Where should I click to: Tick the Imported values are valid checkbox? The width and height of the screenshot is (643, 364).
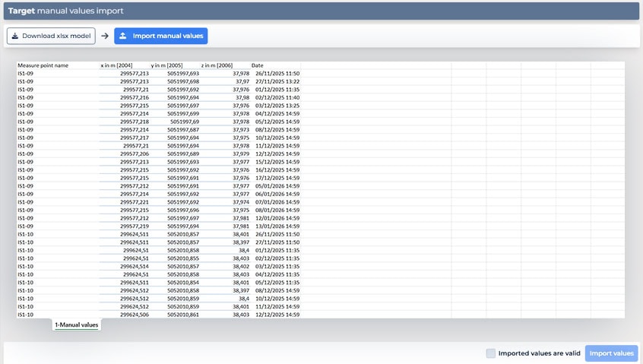point(491,353)
